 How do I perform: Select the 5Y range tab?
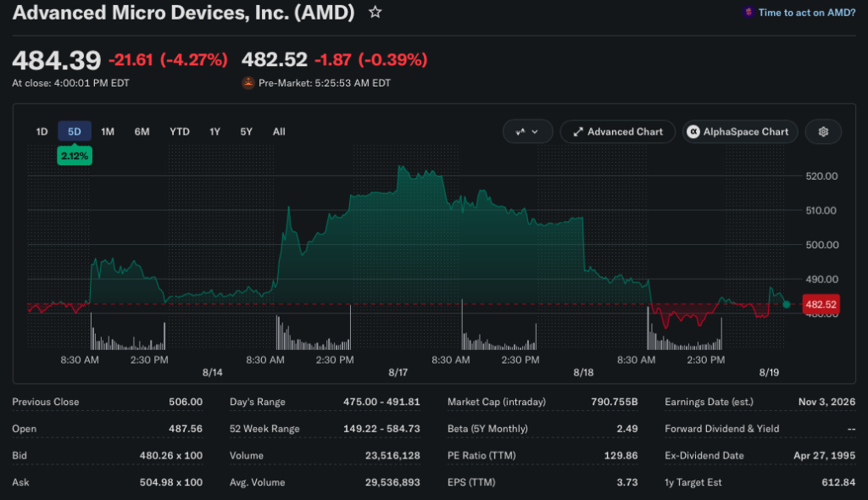[x=247, y=132]
